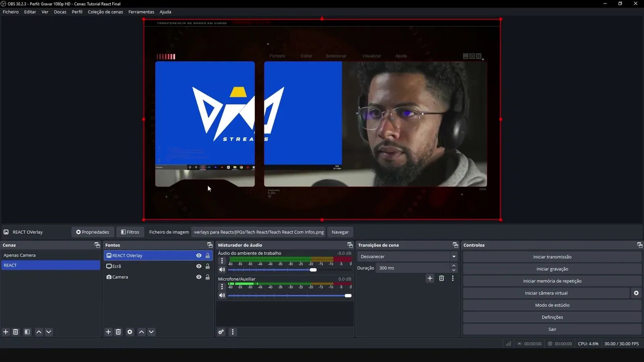Open Filtros for selected source
Viewport: 644px width, 362px height.
coord(130,232)
